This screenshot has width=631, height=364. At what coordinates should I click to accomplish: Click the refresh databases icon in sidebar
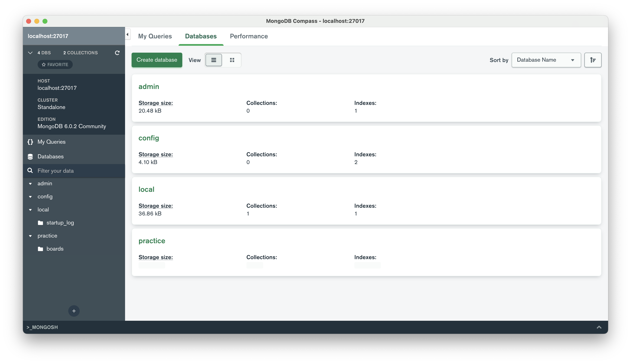point(117,53)
